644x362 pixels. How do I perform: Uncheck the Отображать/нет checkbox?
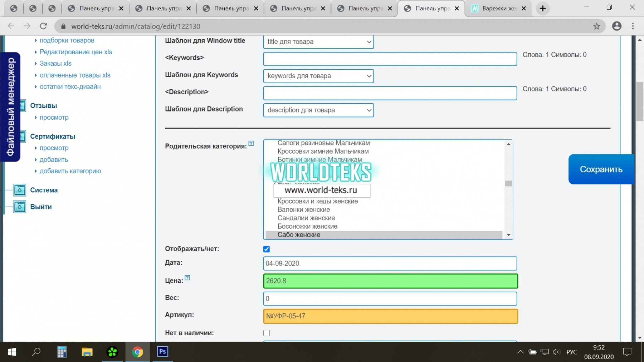(x=267, y=249)
